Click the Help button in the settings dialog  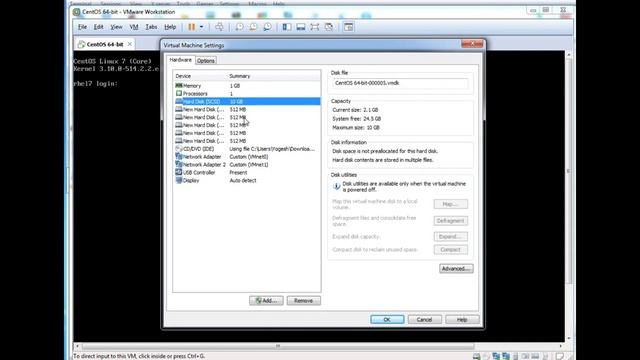[462, 320]
